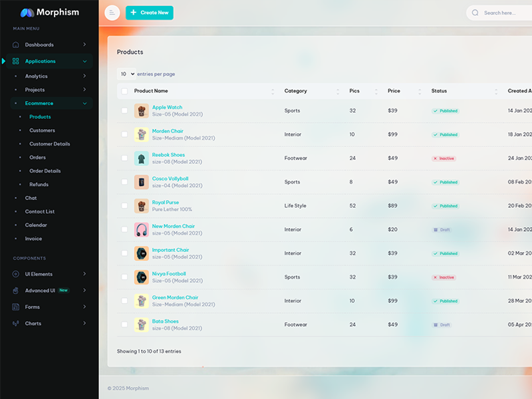This screenshot has height=399, width=532.
Task: Sort table by Price column header
Action: point(394,91)
